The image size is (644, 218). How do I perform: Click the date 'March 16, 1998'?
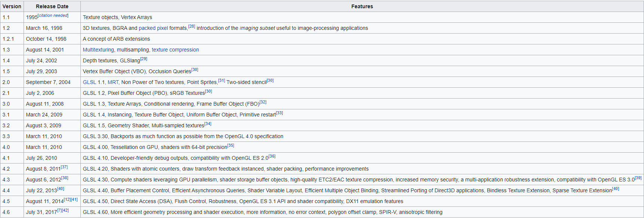tap(44, 28)
